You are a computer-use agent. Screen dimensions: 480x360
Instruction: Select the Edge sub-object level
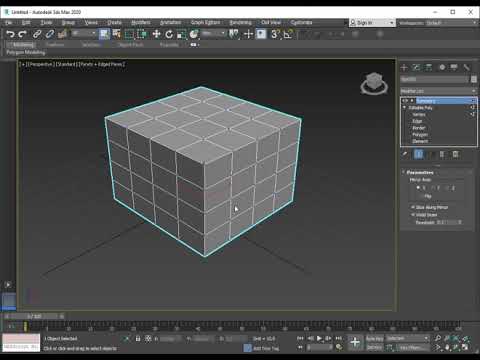[x=417, y=121]
